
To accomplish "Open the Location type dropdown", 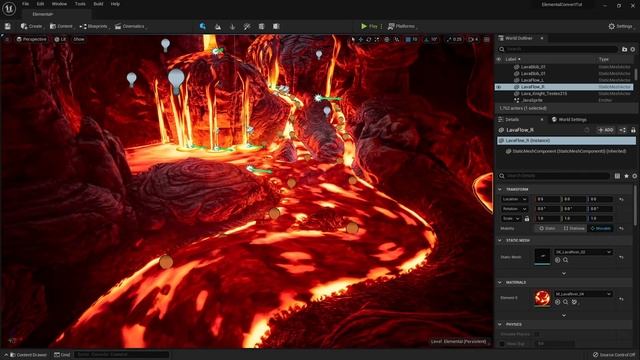I will pyautogui.click(x=514, y=199).
